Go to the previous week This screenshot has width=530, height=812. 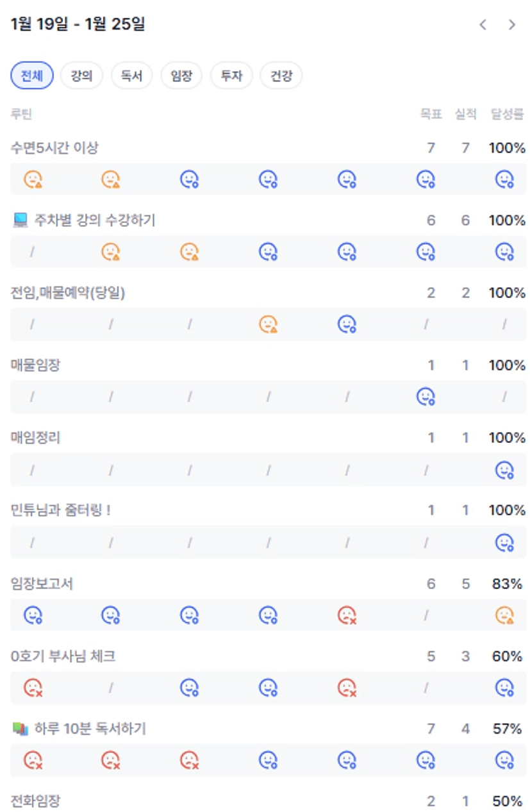pyautogui.click(x=483, y=25)
